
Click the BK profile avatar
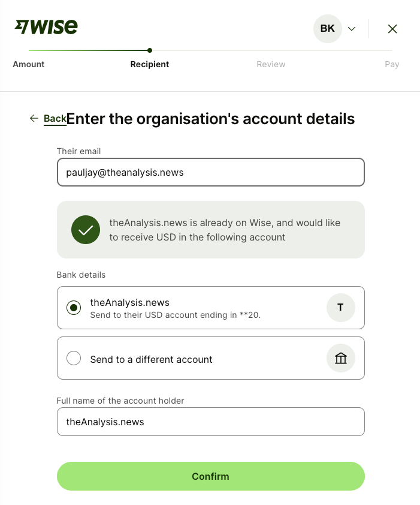point(328,29)
